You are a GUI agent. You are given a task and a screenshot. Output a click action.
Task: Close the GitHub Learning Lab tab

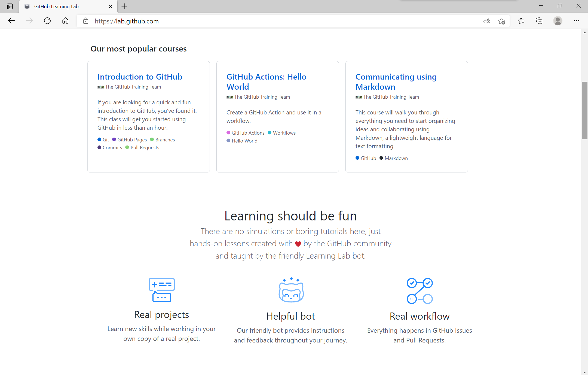[110, 7]
